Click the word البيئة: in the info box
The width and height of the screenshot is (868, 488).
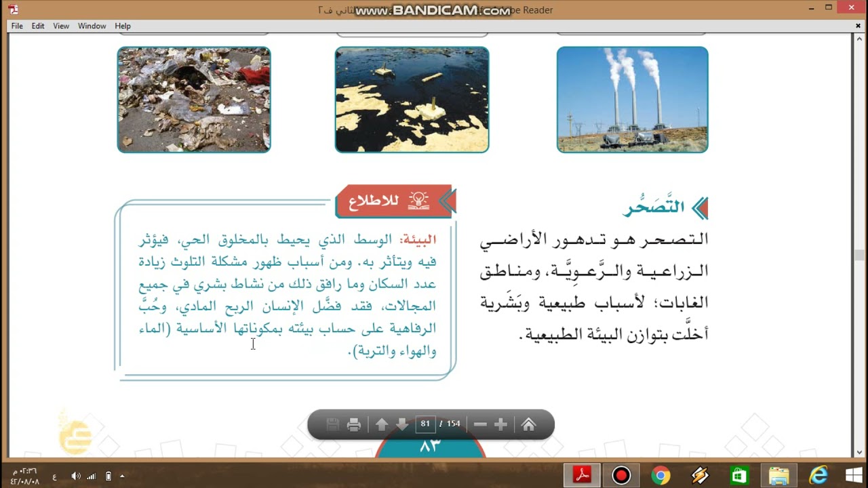click(418, 239)
